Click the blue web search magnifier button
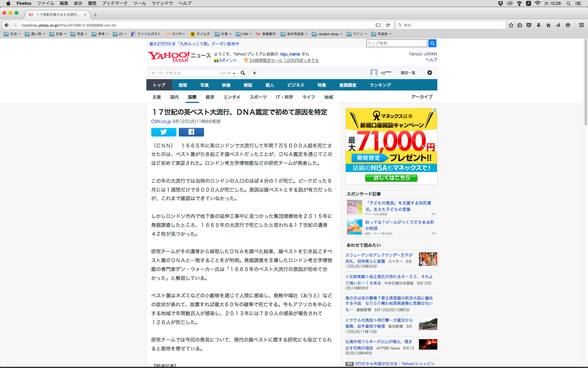588x368 pixels. (432, 43)
